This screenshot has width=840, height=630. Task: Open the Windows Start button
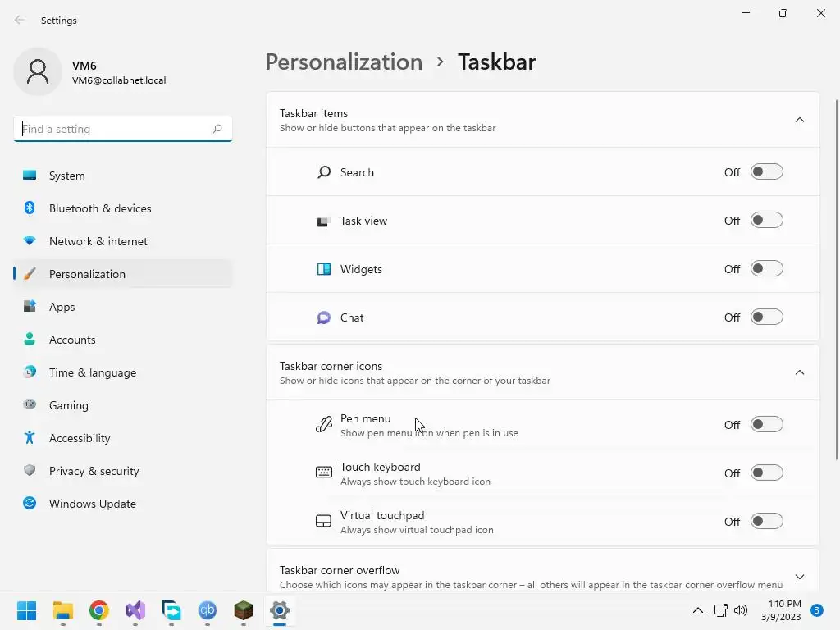26,610
